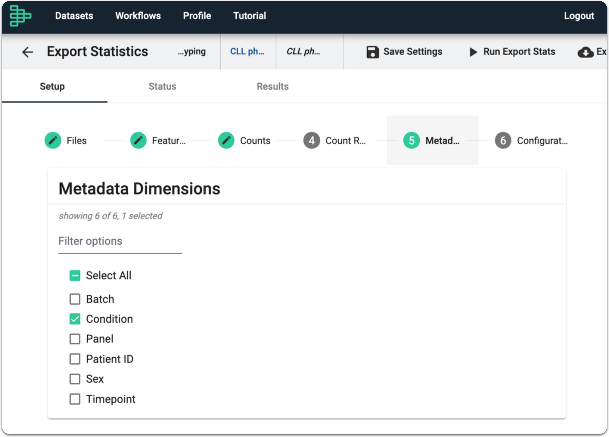This screenshot has height=437, width=609.
Task: Click the Sex label text
Action: [x=95, y=379]
